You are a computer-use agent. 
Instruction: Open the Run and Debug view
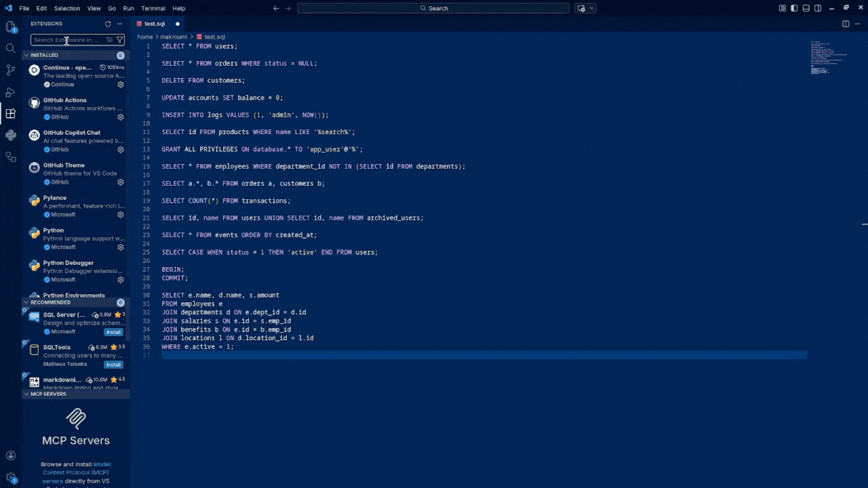point(10,91)
